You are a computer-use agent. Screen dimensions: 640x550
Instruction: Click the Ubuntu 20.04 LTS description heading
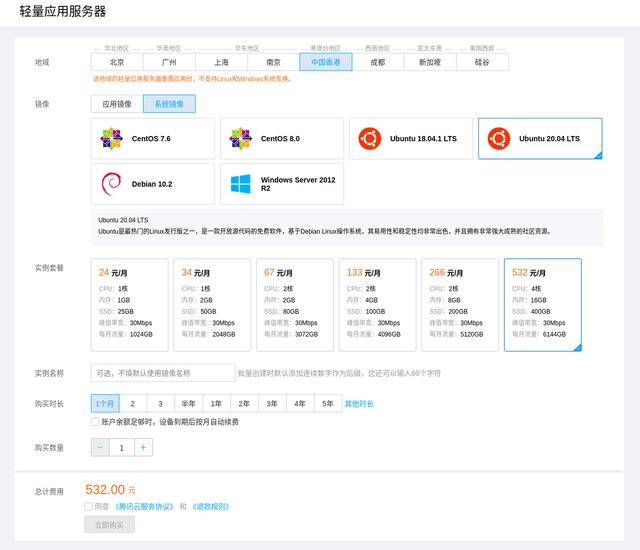point(123,220)
